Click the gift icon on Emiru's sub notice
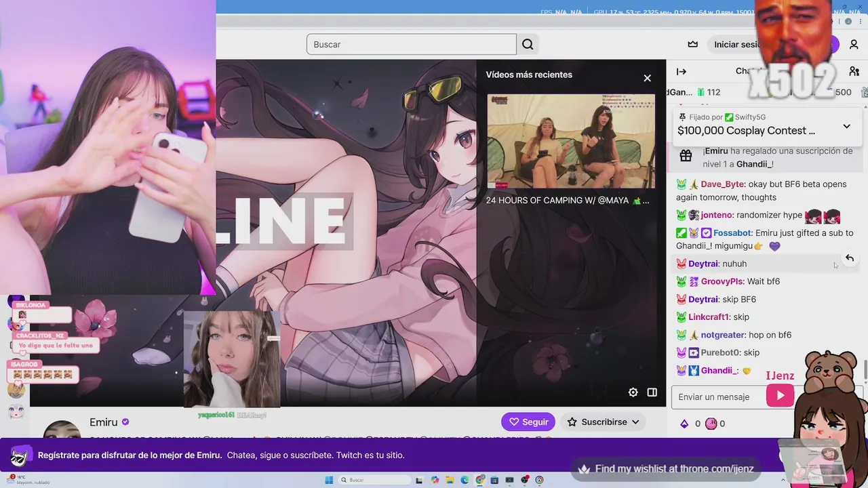This screenshot has width=868, height=488. [x=686, y=156]
